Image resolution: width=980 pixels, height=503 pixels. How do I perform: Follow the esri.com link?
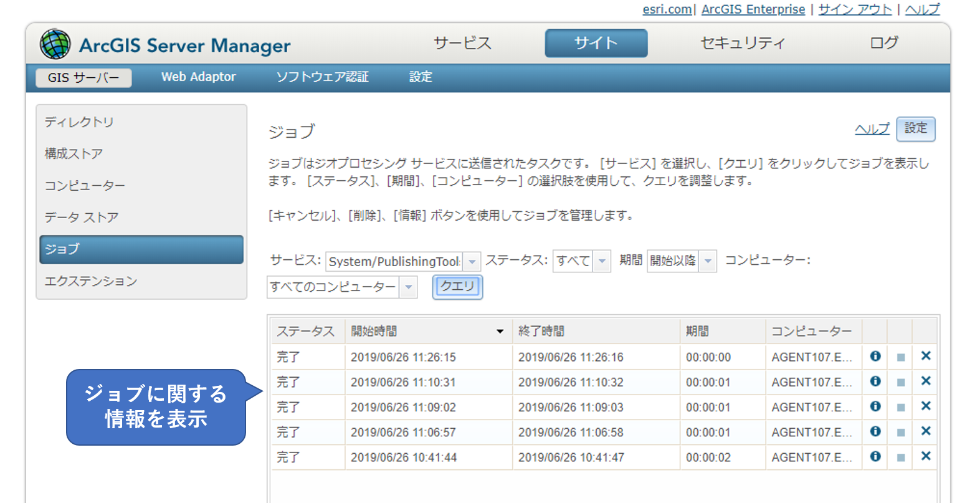tap(667, 9)
